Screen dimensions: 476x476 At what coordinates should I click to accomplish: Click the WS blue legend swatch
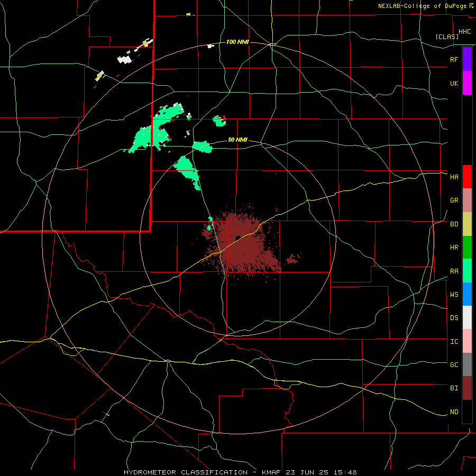(467, 294)
